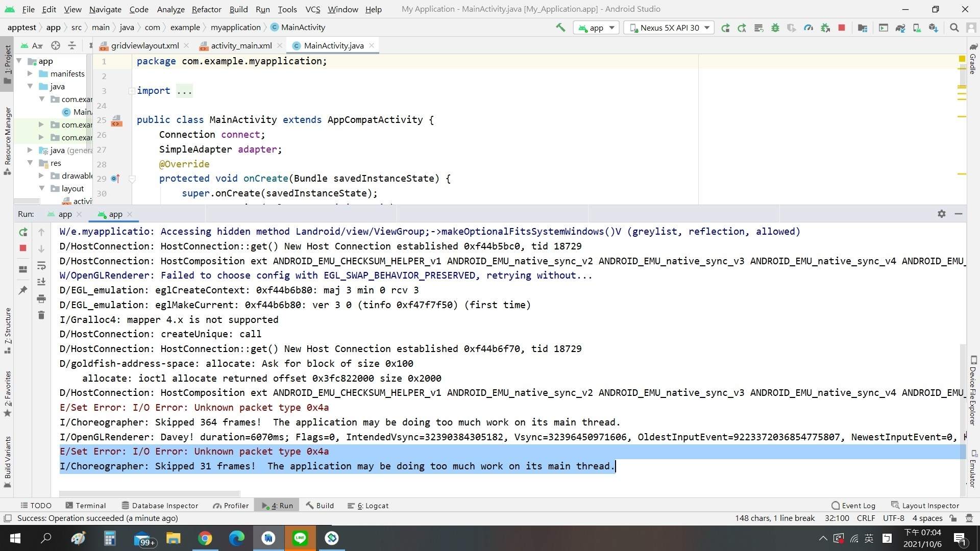Toggle soft-wrap in the Run console
This screenshot has height=551, width=980.
[x=41, y=266]
